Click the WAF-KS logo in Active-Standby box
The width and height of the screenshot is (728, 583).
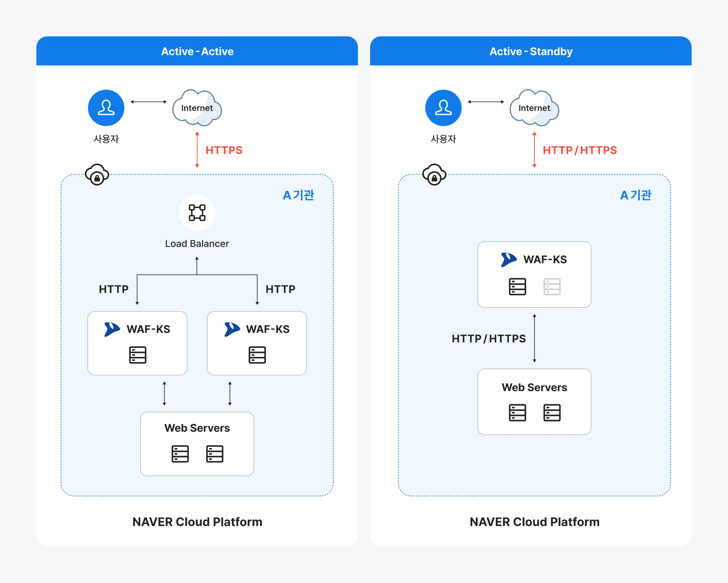point(508,259)
